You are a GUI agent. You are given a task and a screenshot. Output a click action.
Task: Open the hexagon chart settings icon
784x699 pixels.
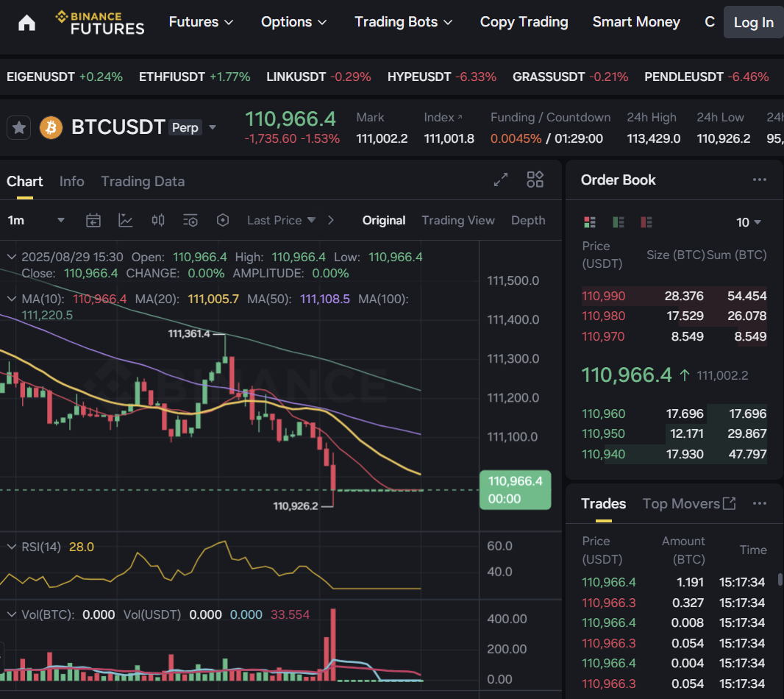point(223,220)
